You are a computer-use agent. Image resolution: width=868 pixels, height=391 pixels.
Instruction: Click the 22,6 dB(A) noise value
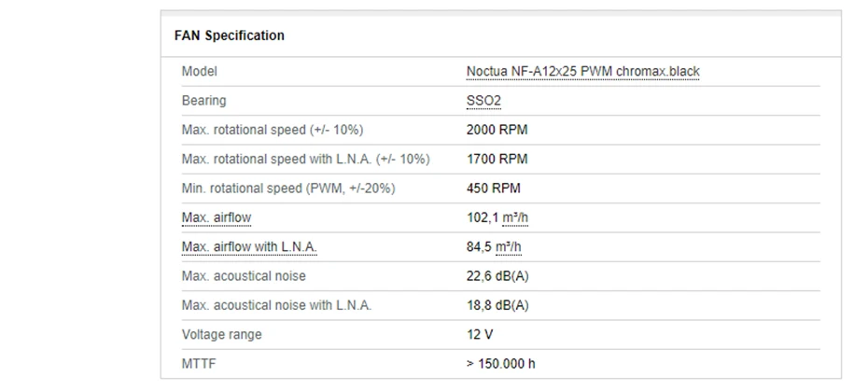point(497,276)
